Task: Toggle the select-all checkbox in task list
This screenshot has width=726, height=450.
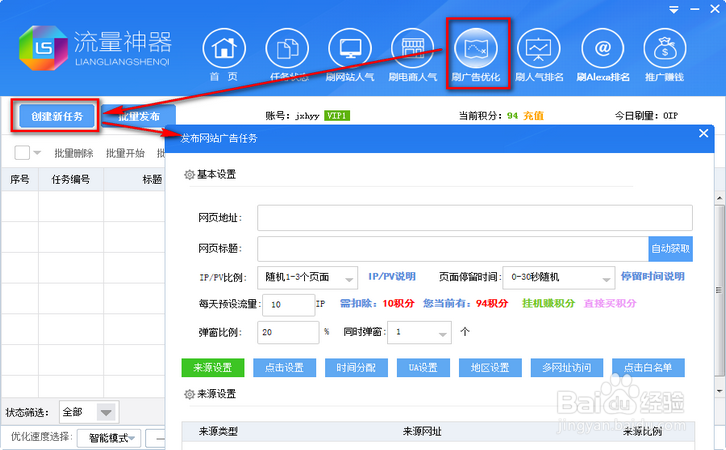Action: 22,152
